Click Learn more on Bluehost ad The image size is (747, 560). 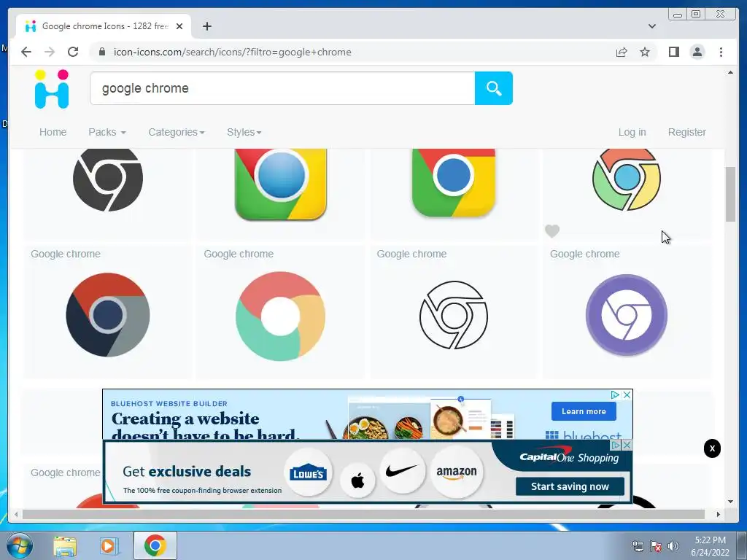coord(584,411)
